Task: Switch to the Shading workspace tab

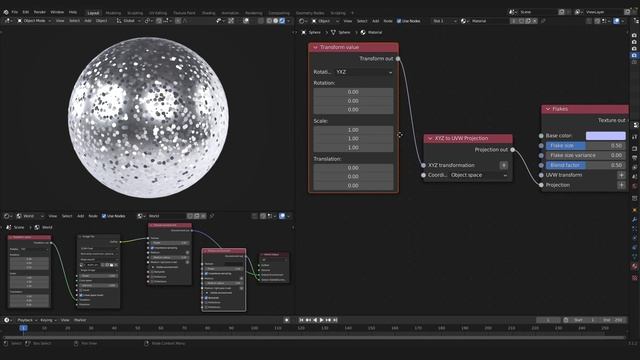Action: click(208, 13)
